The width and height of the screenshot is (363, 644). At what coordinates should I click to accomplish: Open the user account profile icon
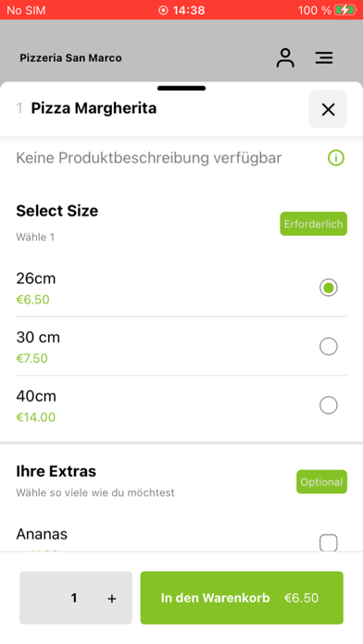[x=285, y=57]
